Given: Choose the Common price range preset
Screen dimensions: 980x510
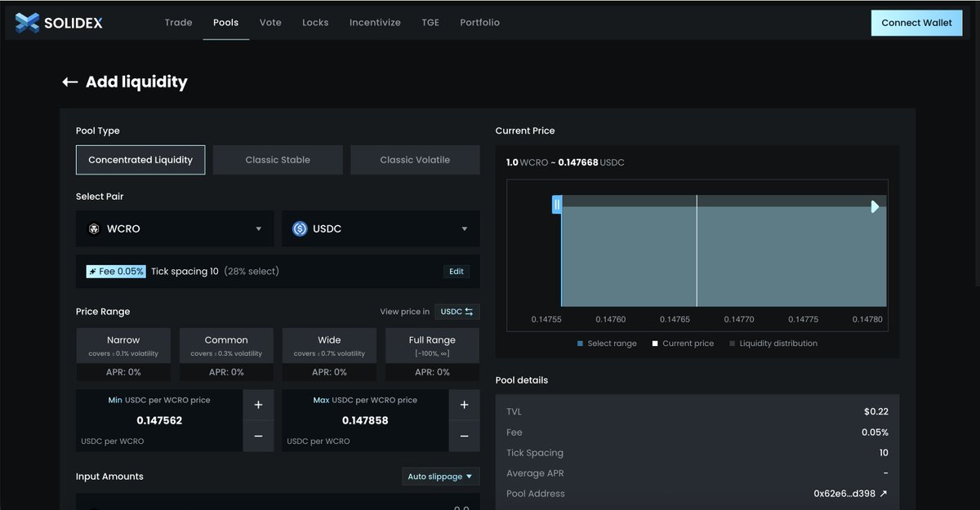Looking at the screenshot, I should tap(226, 354).
